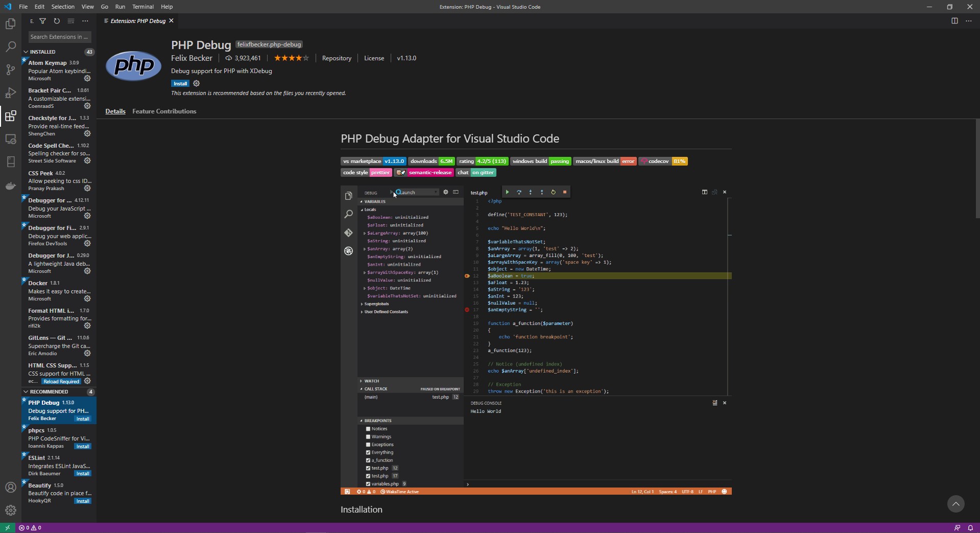
Task: Open More Actions in the editor title bar
Action: point(969,21)
